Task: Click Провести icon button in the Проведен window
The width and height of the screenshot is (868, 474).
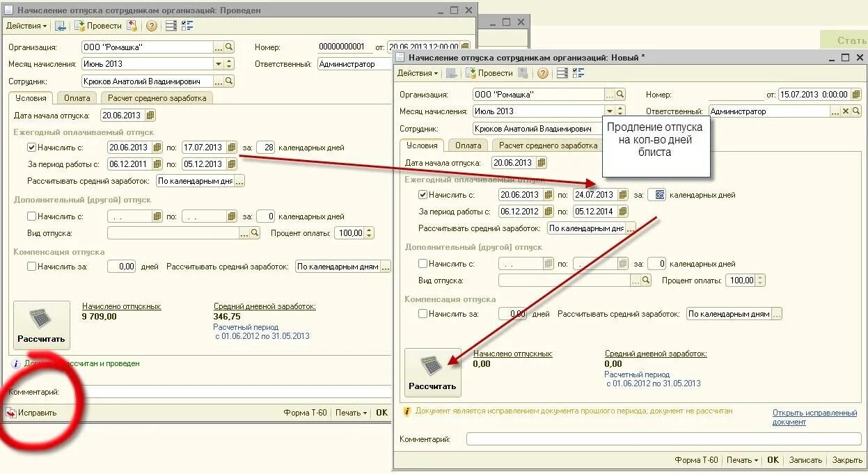Action: [99, 26]
